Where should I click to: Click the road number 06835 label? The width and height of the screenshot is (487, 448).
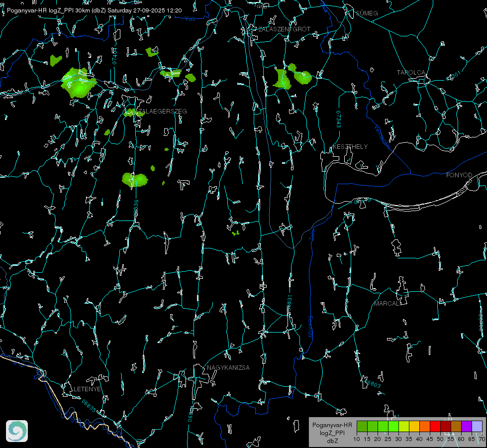89,406
